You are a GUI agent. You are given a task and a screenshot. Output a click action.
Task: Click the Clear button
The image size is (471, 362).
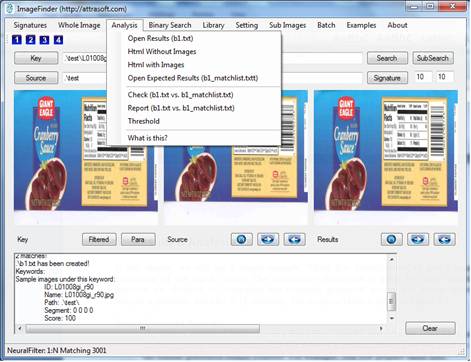[x=430, y=328]
